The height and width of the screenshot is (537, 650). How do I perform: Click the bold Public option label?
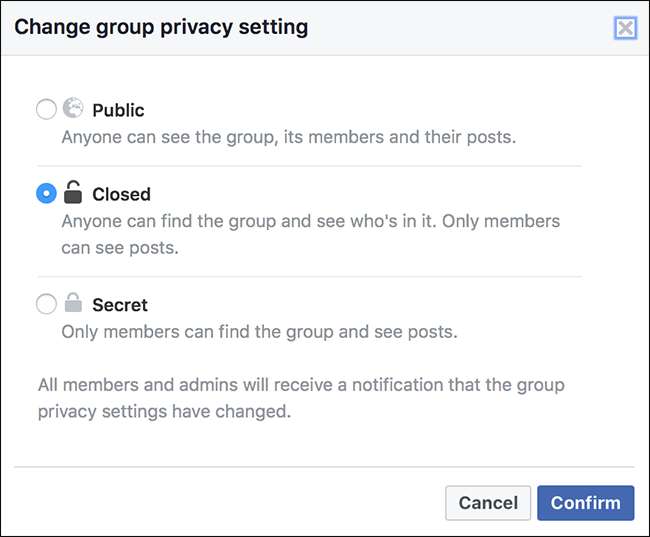pyautogui.click(x=118, y=110)
